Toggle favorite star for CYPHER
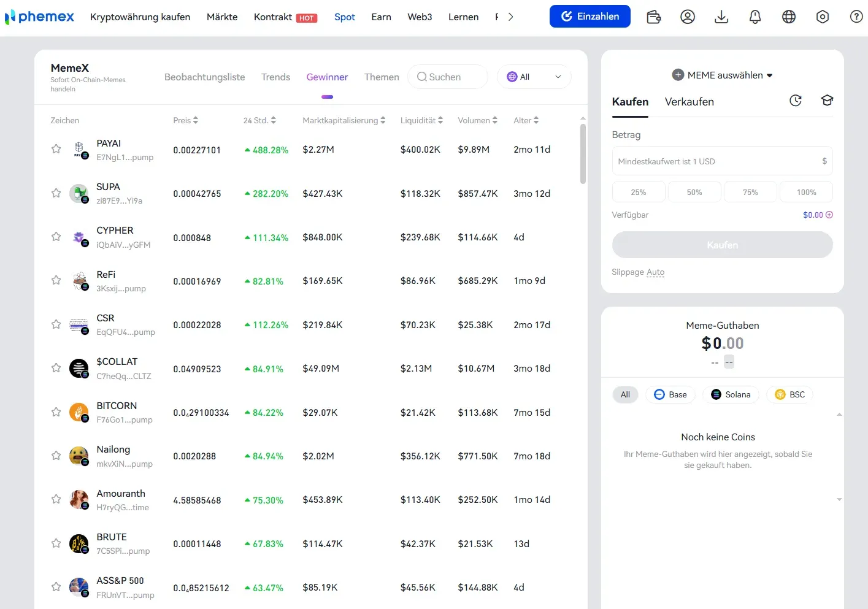 pyautogui.click(x=56, y=237)
